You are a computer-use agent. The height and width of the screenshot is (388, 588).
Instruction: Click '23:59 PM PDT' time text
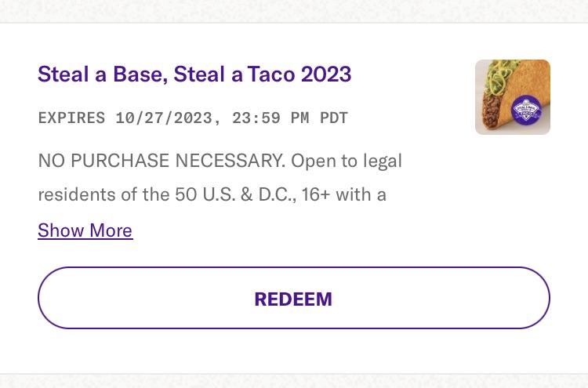coord(290,118)
